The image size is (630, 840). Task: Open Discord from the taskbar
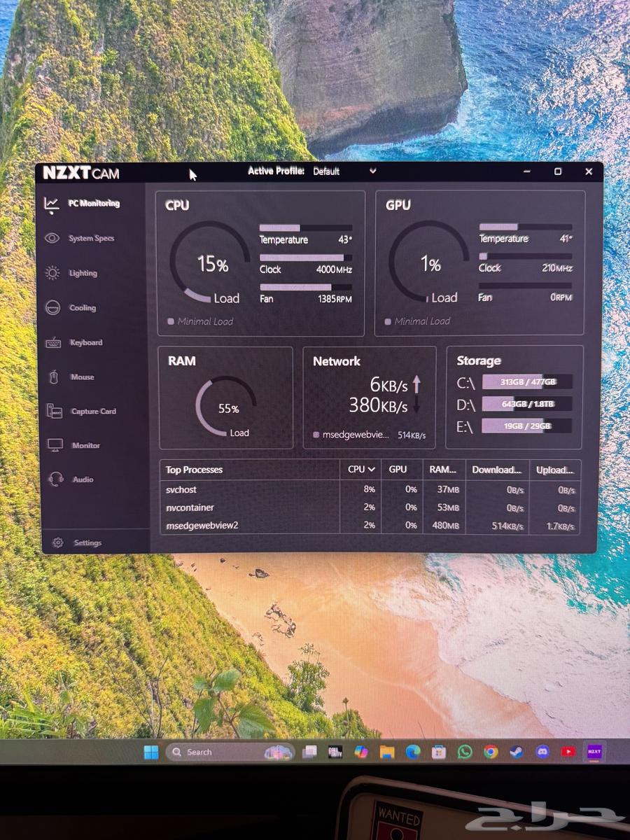[542, 752]
